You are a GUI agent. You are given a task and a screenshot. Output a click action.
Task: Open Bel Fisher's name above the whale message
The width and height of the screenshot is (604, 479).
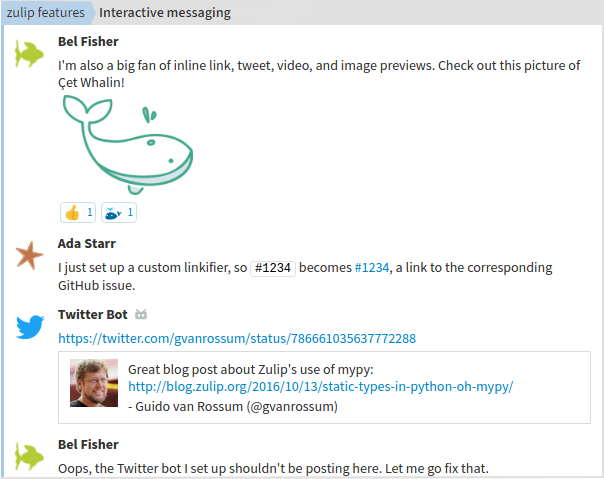[88, 41]
